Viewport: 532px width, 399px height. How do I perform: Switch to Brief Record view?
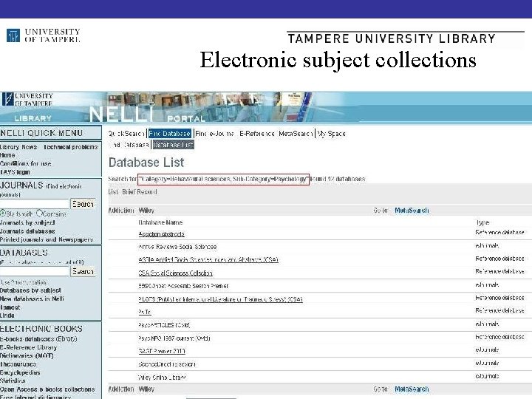coord(140,191)
